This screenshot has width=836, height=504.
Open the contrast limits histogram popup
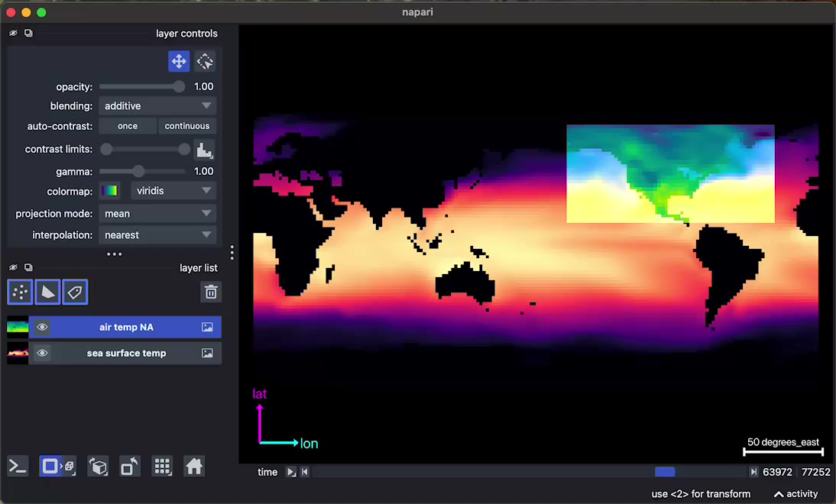click(204, 150)
